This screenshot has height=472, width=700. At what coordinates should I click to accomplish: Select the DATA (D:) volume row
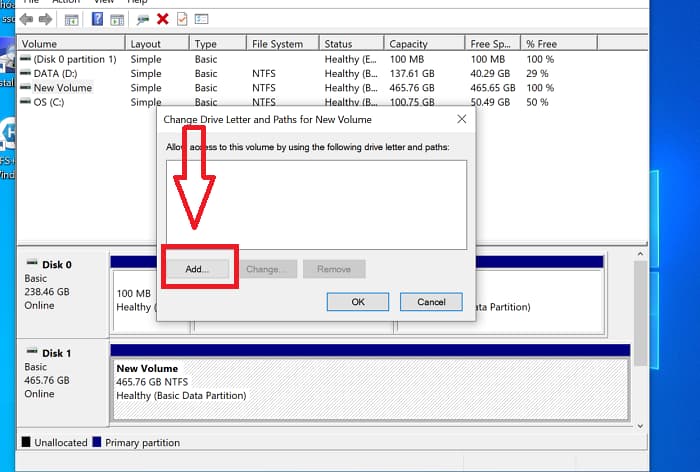[x=55, y=73]
